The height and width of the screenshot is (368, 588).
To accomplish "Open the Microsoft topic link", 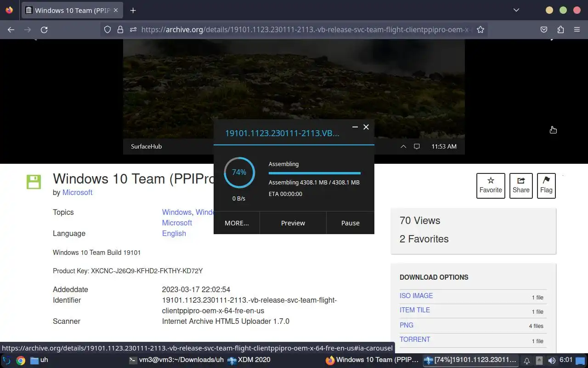I will 177,223.
